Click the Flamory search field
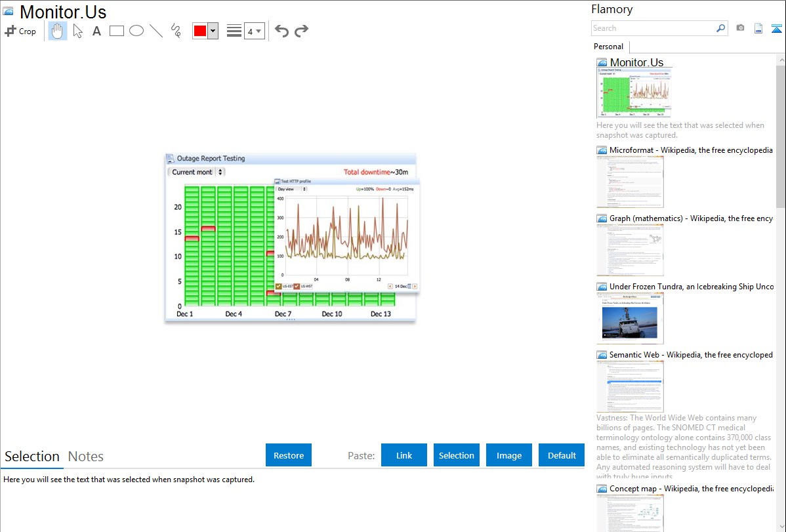The image size is (786, 532). coord(653,28)
